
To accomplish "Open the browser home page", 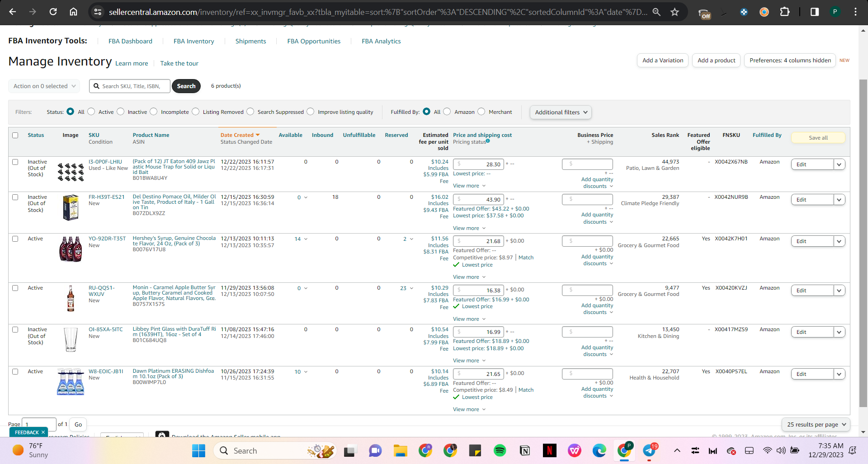I will pos(73,12).
